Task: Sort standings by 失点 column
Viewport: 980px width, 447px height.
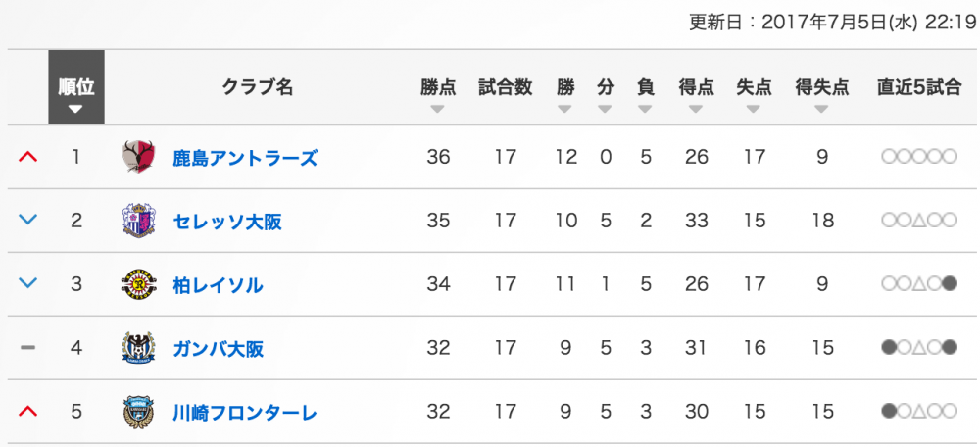Action: pos(754,94)
